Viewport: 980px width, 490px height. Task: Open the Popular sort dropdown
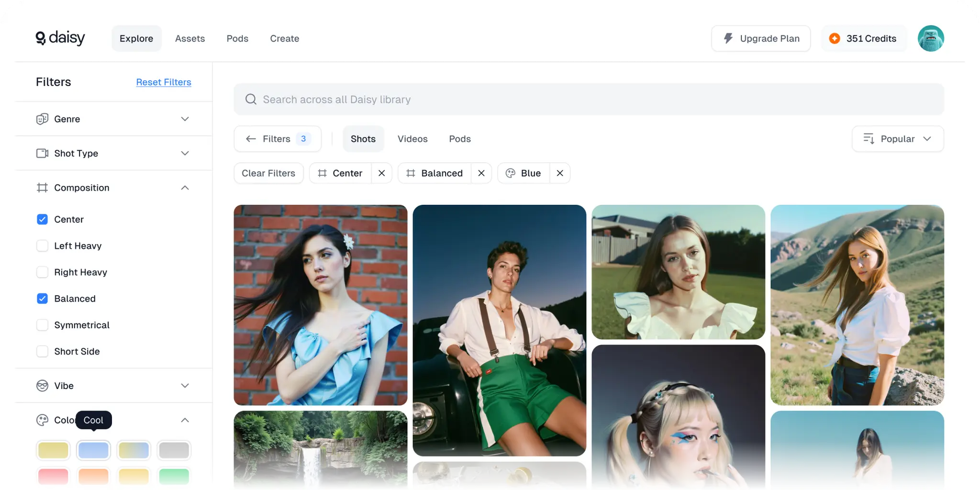coord(898,139)
